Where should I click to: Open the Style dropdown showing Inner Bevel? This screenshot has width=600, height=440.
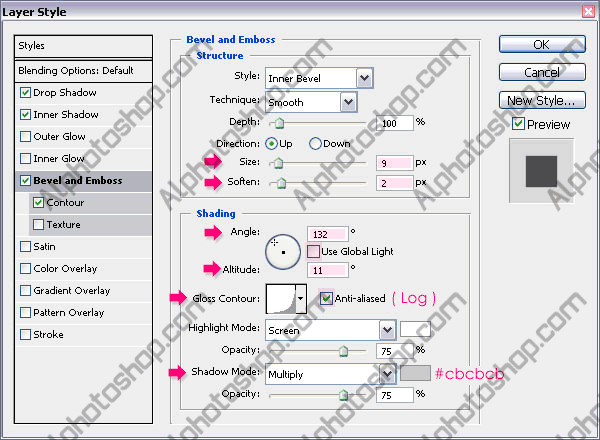[319, 78]
